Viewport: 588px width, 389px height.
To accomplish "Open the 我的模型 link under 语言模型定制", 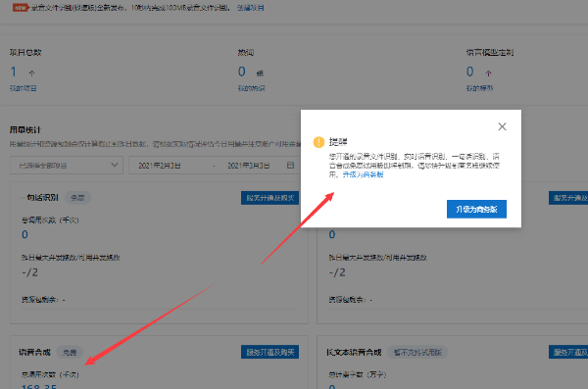I will [x=479, y=88].
